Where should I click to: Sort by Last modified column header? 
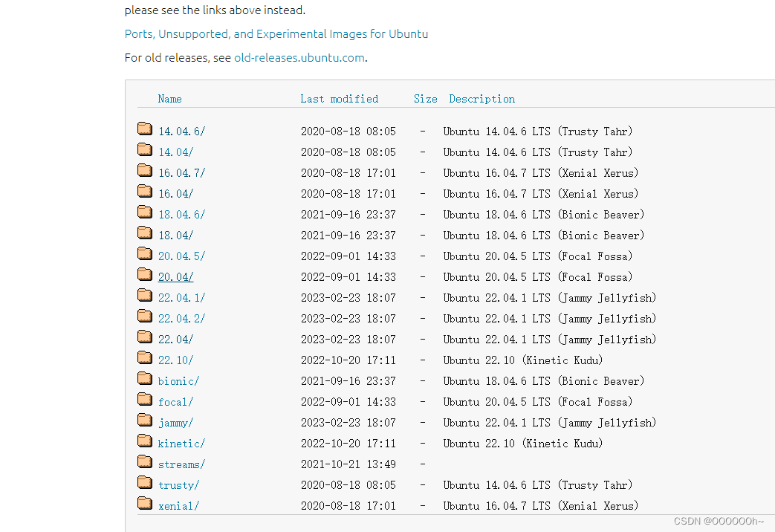(x=339, y=99)
